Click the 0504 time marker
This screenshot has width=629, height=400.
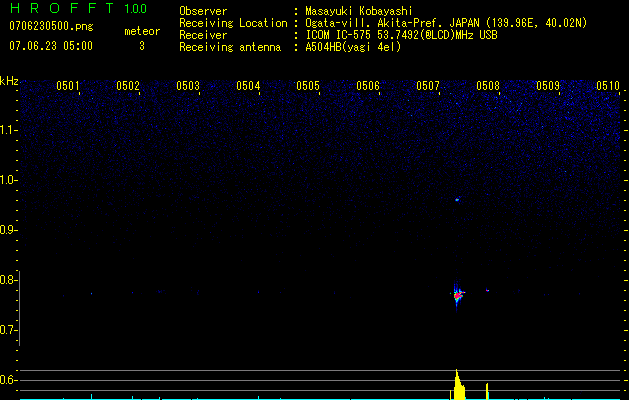pyautogui.click(x=248, y=86)
